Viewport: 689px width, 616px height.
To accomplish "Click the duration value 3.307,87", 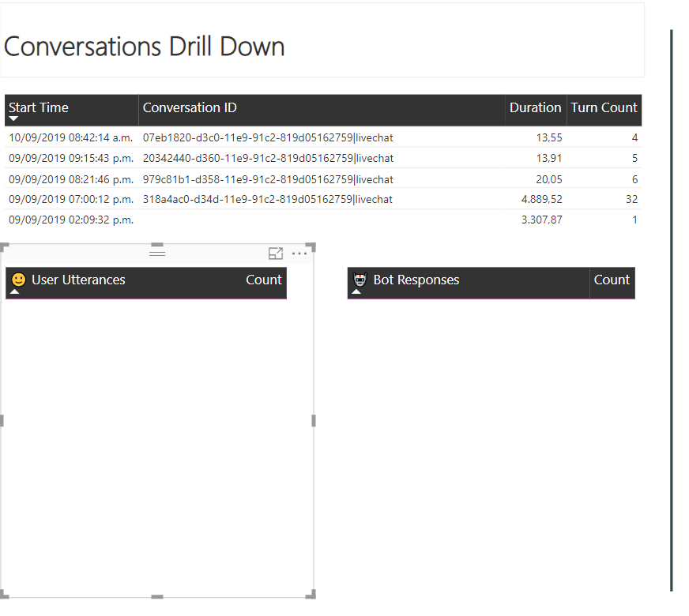I will coord(541,220).
